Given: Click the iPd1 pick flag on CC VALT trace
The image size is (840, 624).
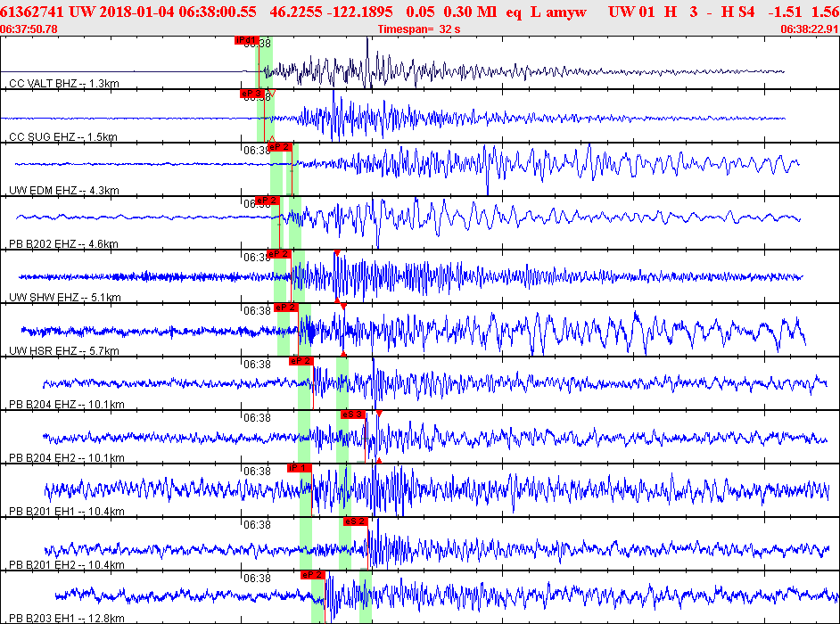Looking at the screenshot, I should pyautogui.click(x=246, y=40).
